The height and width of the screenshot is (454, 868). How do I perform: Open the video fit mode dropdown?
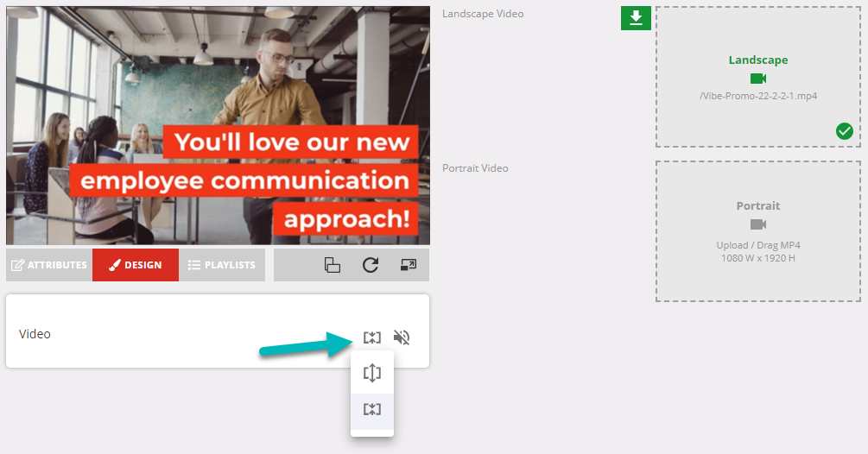pos(371,337)
